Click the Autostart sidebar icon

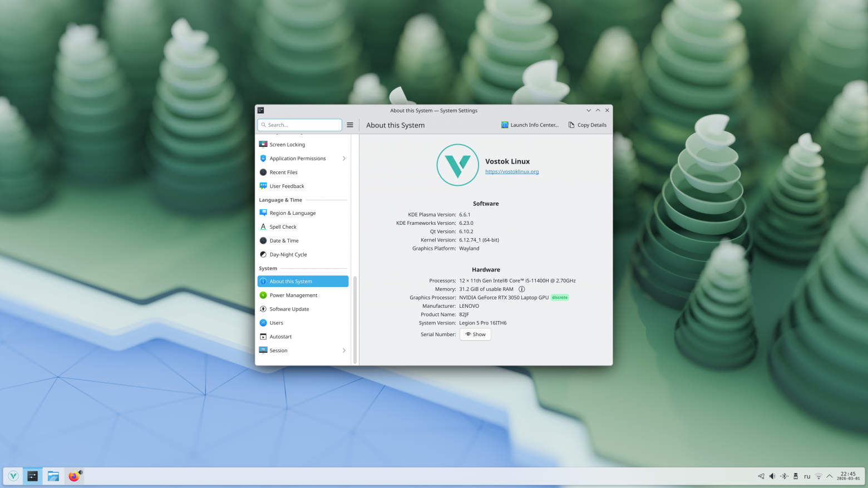[x=263, y=337]
